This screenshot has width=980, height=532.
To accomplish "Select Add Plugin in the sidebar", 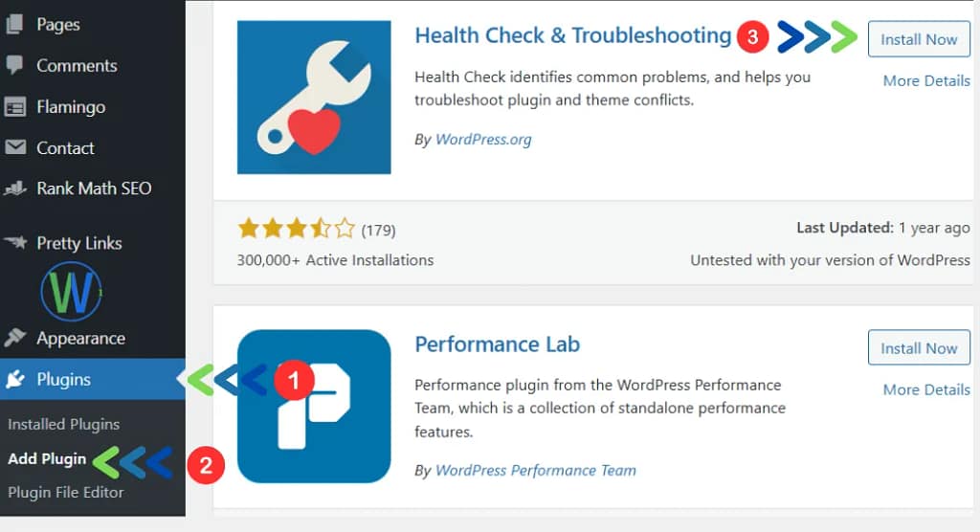I will [x=47, y=459].
